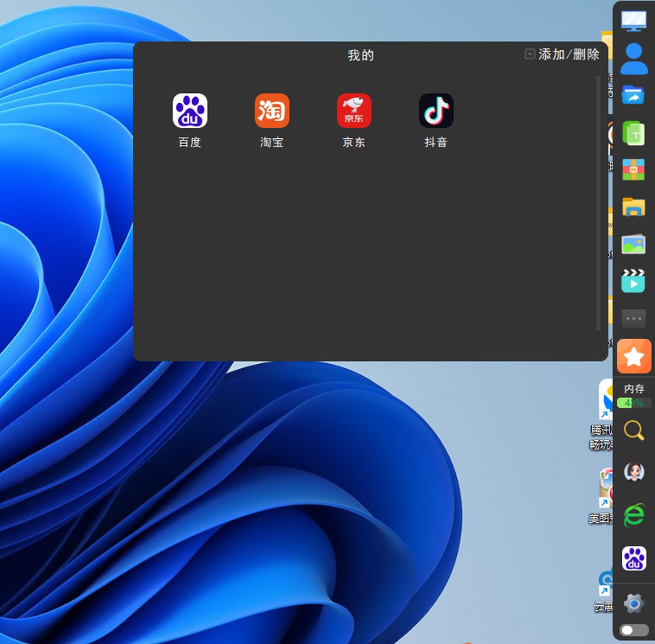Open the Baidu paw icon in the side dock
Image resolution: width=655 pixels, height=644 pixels.
click(x=634, y=559)
